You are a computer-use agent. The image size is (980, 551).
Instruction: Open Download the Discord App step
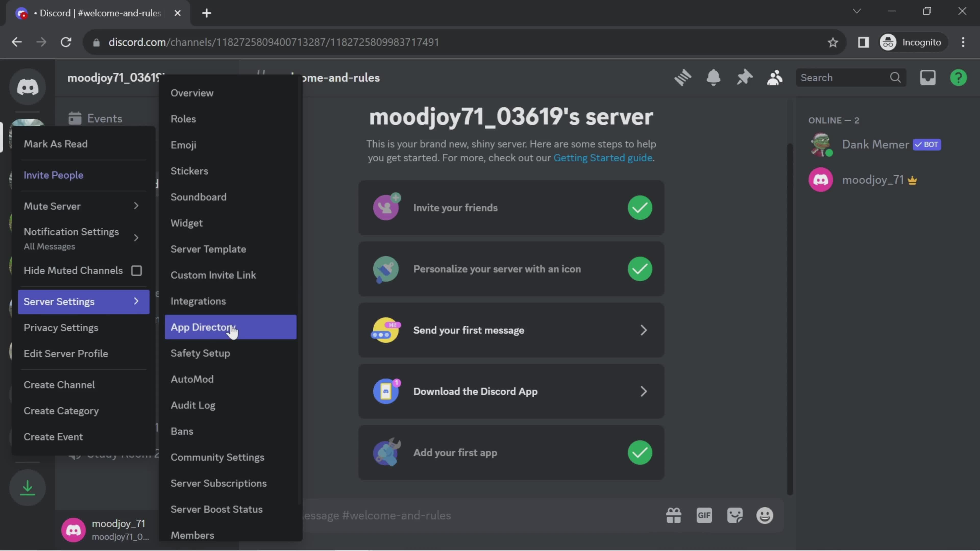pyautogui.click(x=511, y=391)
